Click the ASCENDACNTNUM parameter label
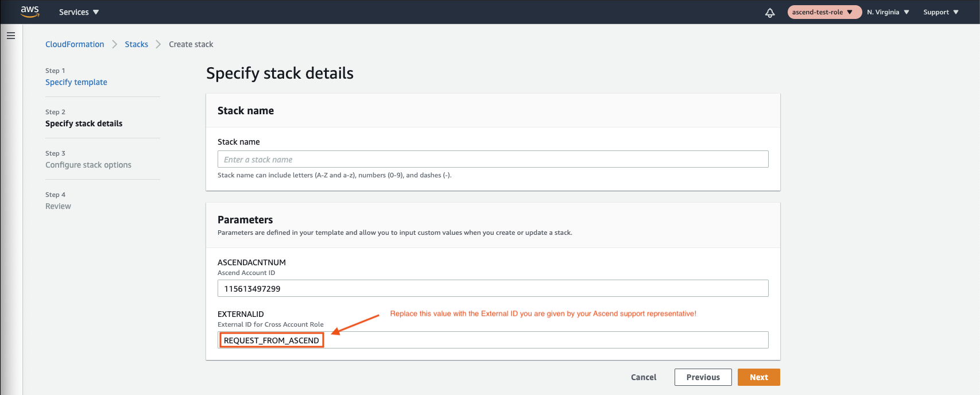 (251, 262)
